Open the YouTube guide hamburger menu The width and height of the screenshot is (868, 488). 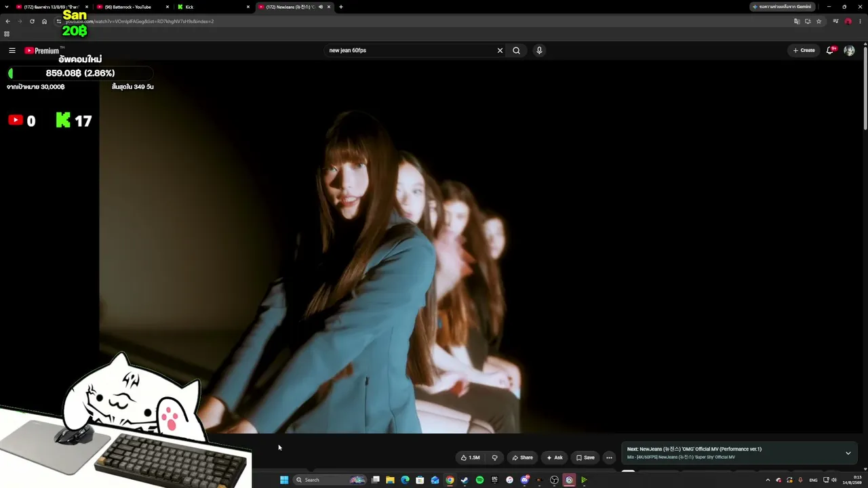click(x=12, y=50)
